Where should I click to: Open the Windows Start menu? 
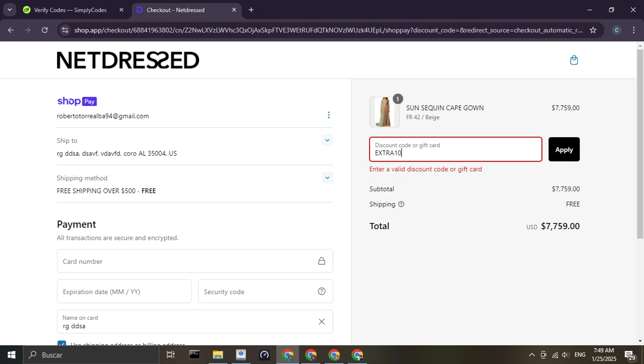(11, 355)
